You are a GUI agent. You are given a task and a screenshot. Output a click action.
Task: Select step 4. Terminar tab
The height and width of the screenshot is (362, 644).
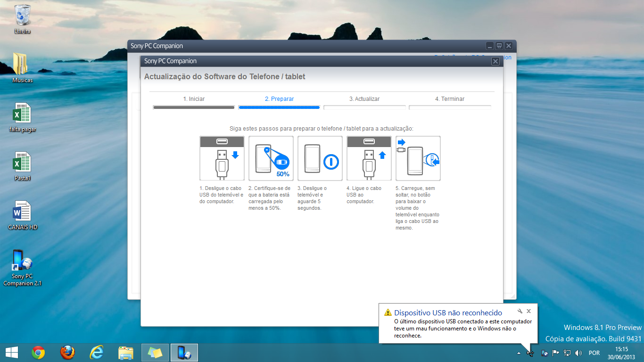click(450, 99)
